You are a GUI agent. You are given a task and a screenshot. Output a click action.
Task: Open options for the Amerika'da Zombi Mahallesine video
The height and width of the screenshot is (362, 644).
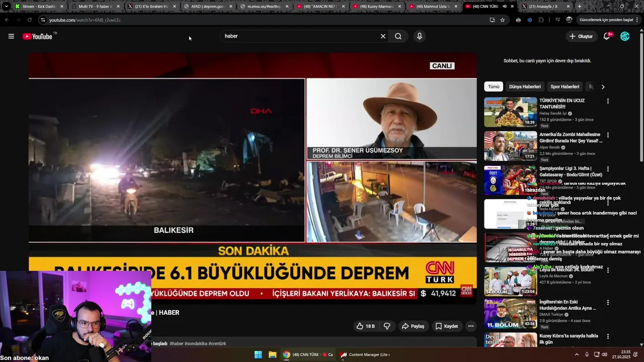coord(608,135)
